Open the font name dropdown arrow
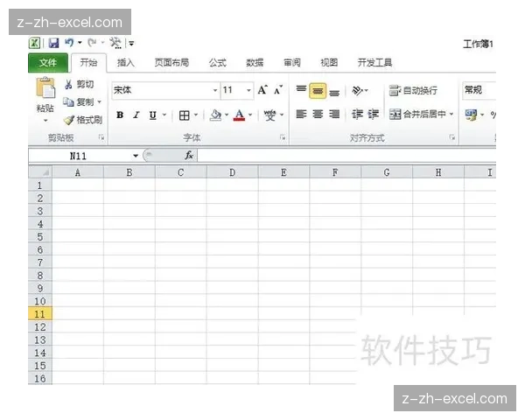The image size is (525, 420). point(215,90)
